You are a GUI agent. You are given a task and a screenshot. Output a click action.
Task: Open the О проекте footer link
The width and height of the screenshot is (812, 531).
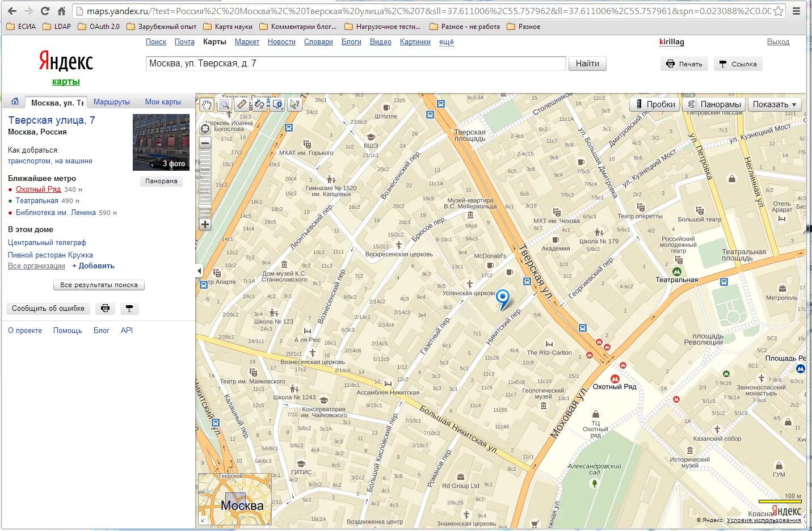[25, 330]
